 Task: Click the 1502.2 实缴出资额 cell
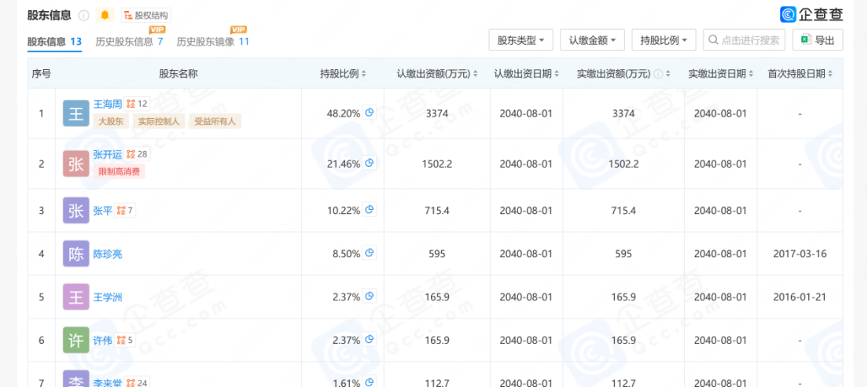tap(623, 164)
